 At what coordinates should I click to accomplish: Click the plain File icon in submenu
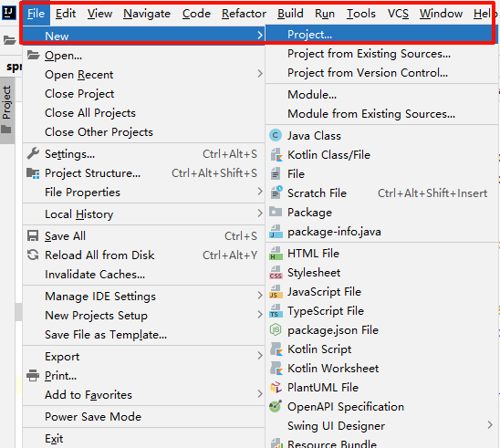click(276, 173)
